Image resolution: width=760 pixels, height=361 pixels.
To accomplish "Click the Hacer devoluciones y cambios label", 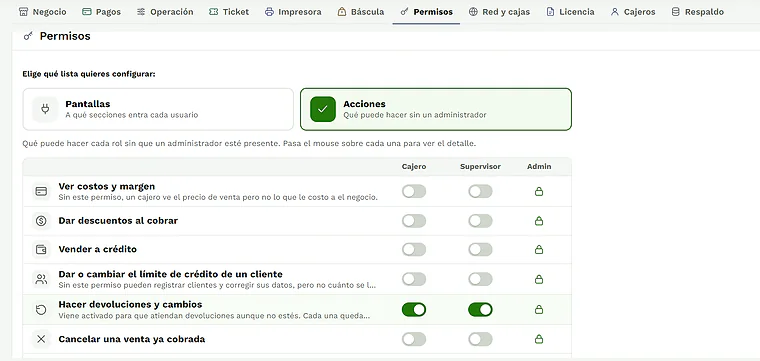I will (x=130, y=304).
